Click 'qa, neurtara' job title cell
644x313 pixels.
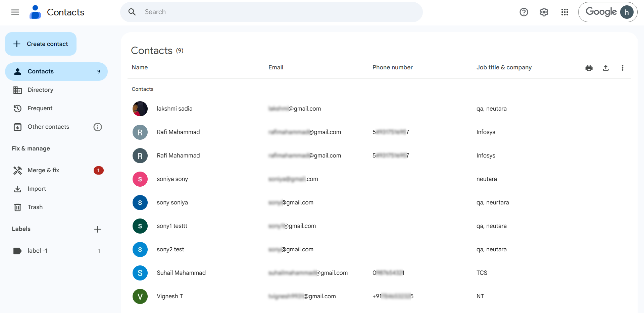pos(492,202)
